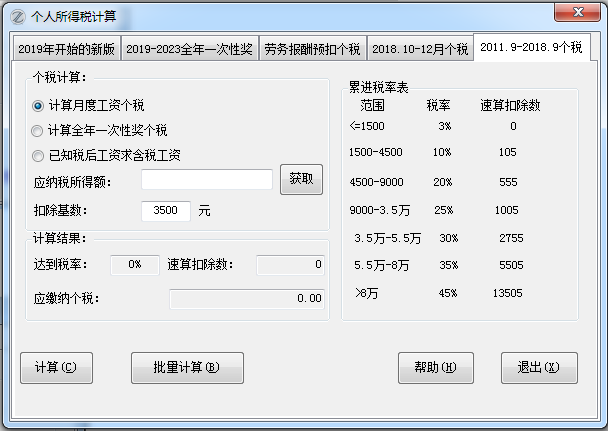
Task: Go to the 2018.10-12月个税 tab
Action: pyautogui.click(x=419, y=49)
